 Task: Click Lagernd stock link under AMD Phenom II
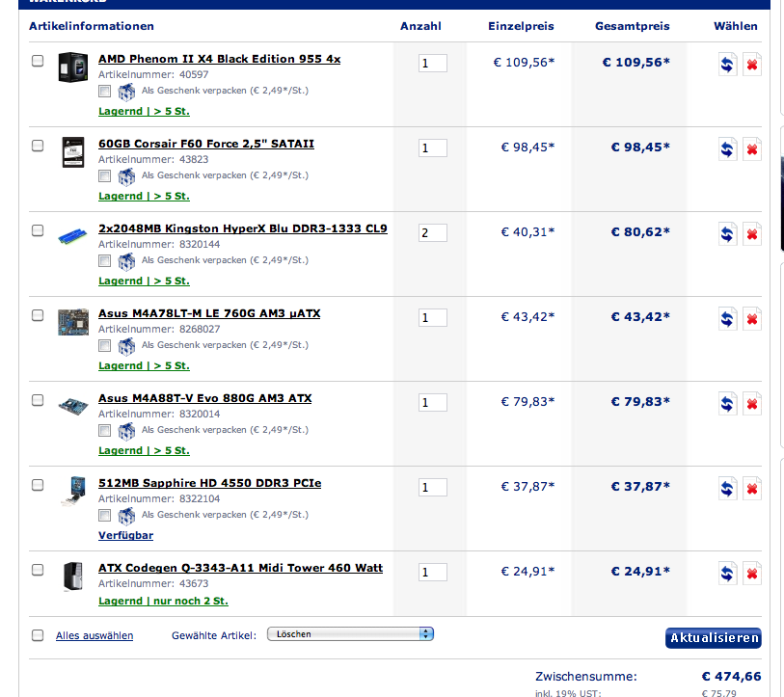pos(144,112)
